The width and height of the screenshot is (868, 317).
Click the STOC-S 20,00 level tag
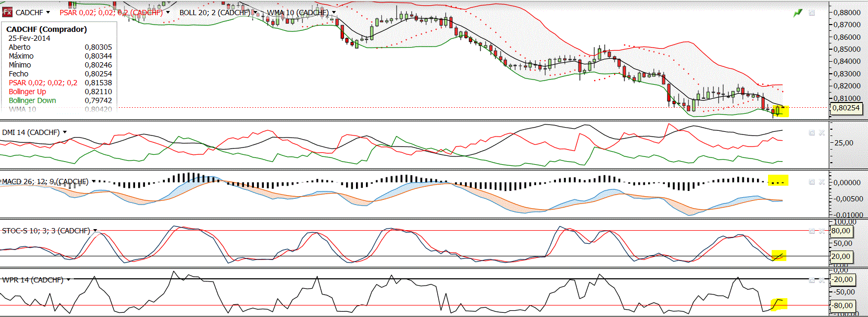[x=841, y=256]
